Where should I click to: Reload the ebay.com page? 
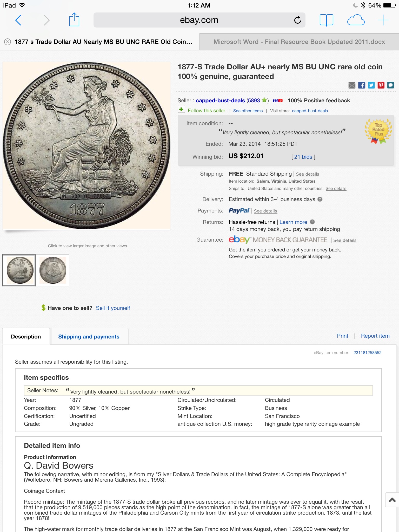click(297, 20)
